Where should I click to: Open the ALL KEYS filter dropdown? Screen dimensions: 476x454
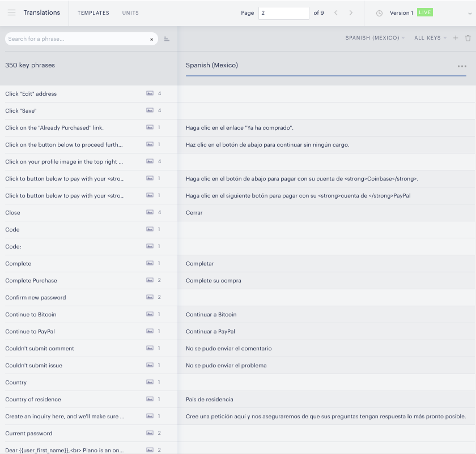coord(430,38)
